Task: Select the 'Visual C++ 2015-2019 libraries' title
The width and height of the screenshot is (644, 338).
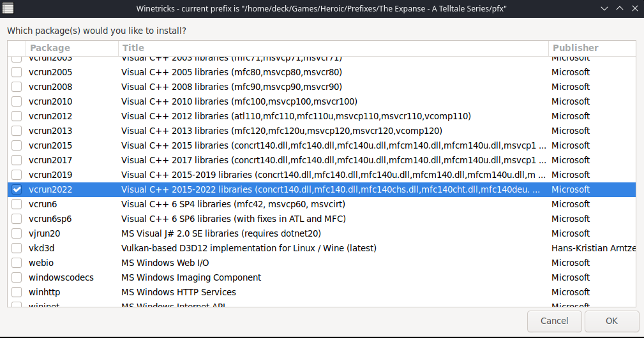Action: pos(334,175)
